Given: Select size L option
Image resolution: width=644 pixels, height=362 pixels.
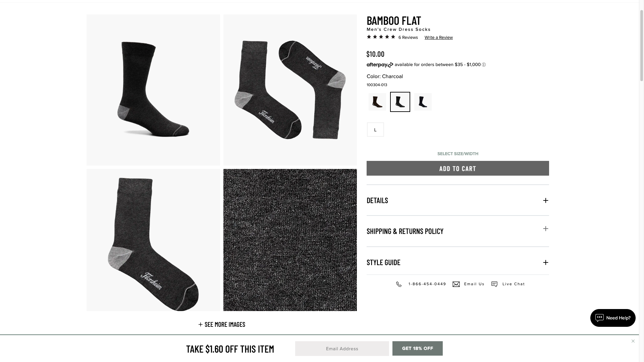Looking at the screenshot, I should (x=375, y=130).
